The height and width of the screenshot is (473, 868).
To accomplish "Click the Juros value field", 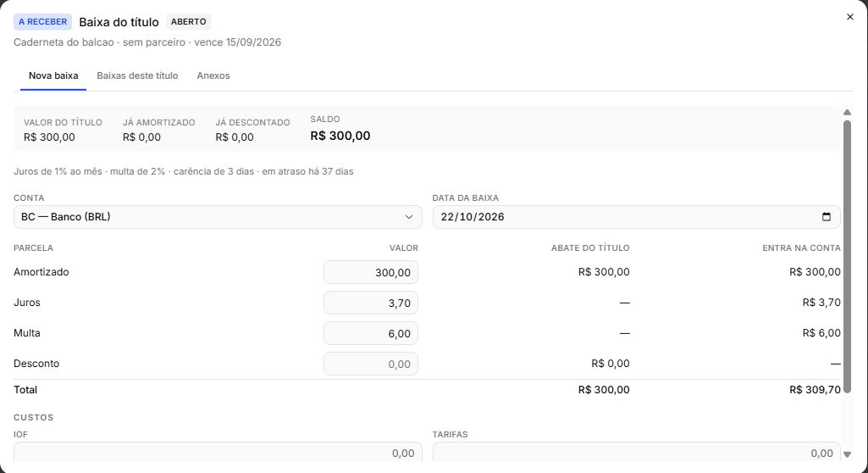I will 370,303.
